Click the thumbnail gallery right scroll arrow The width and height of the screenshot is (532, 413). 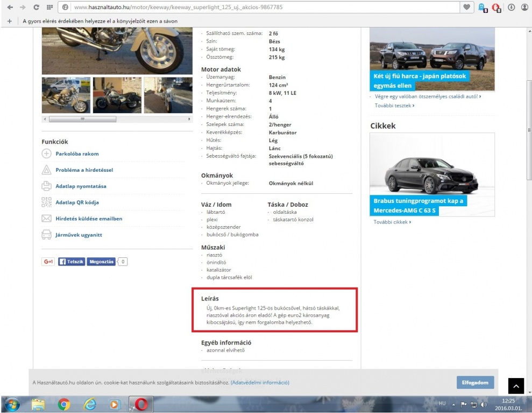point(189,118)
